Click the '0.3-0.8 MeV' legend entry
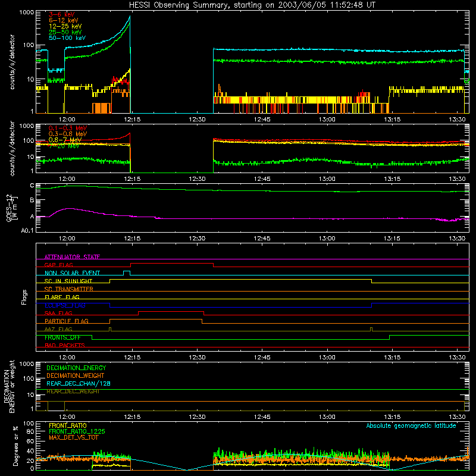The width and height of the screenshot is (476, 476). click(x=68, y=134)
